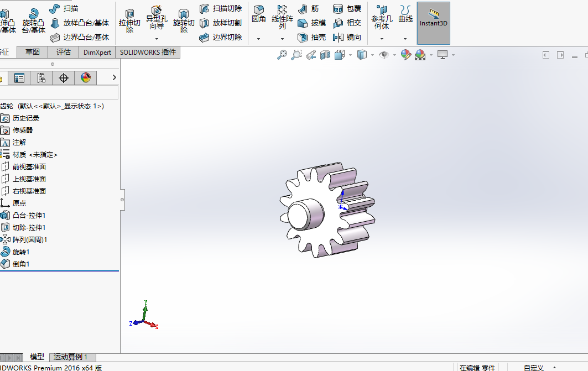Click Zoom to Fit magnifier icon

(x=282, y=55)
